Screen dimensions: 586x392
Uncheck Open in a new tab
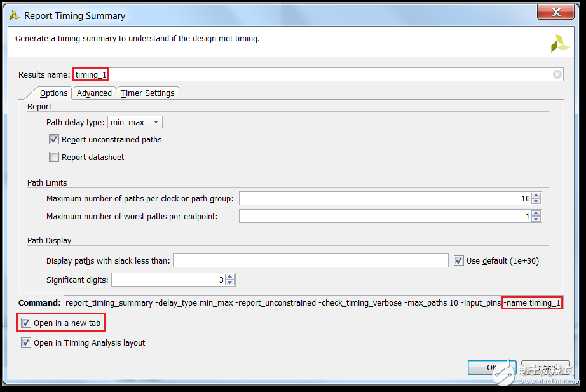26,323
